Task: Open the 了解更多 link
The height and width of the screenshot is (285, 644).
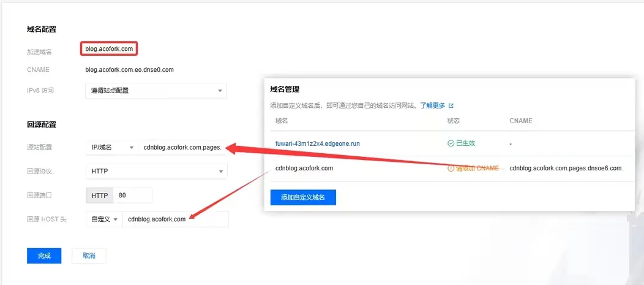Action: [432, 105]
